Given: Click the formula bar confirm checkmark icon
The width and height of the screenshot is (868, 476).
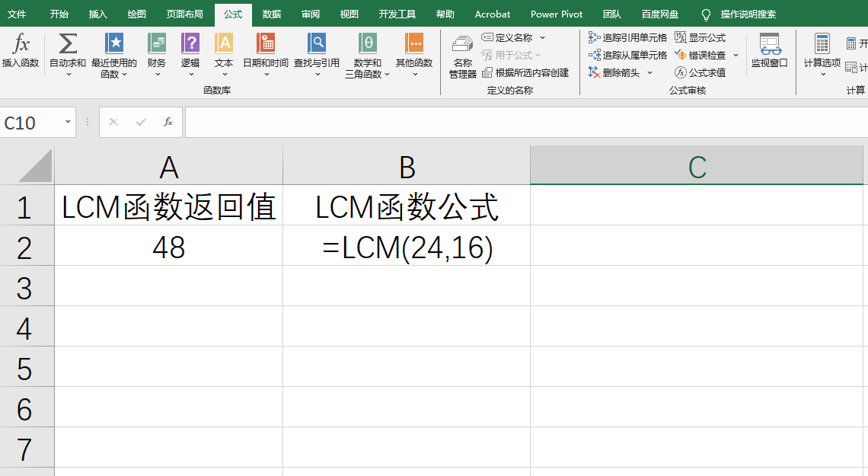Looking at the screenshot, I should 141,122.
